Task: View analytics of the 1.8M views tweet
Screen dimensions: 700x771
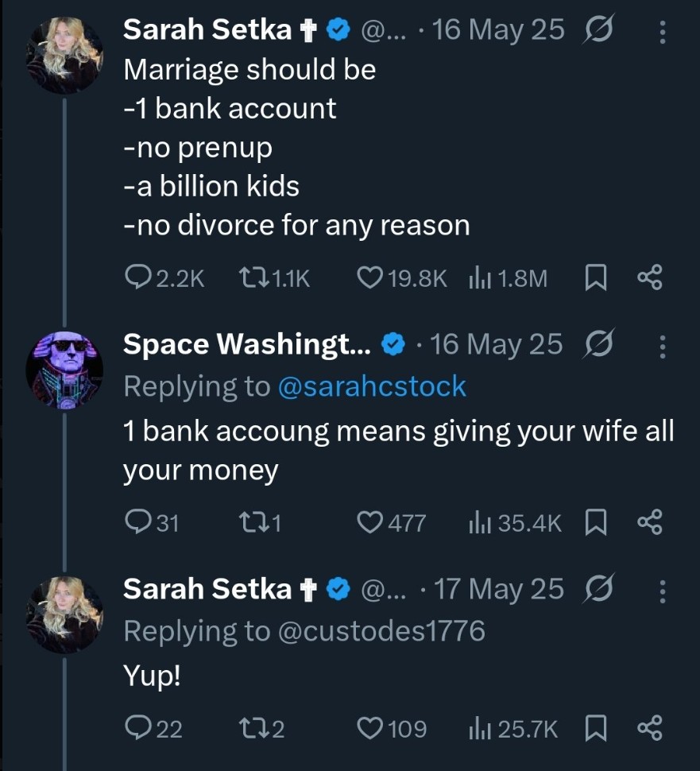Action: click(479, 277)
